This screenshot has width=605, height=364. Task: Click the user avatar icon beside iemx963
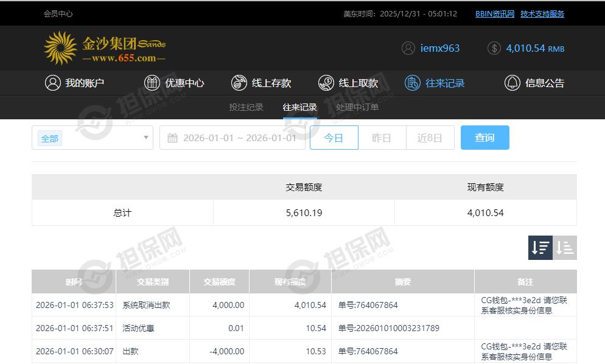408,48
